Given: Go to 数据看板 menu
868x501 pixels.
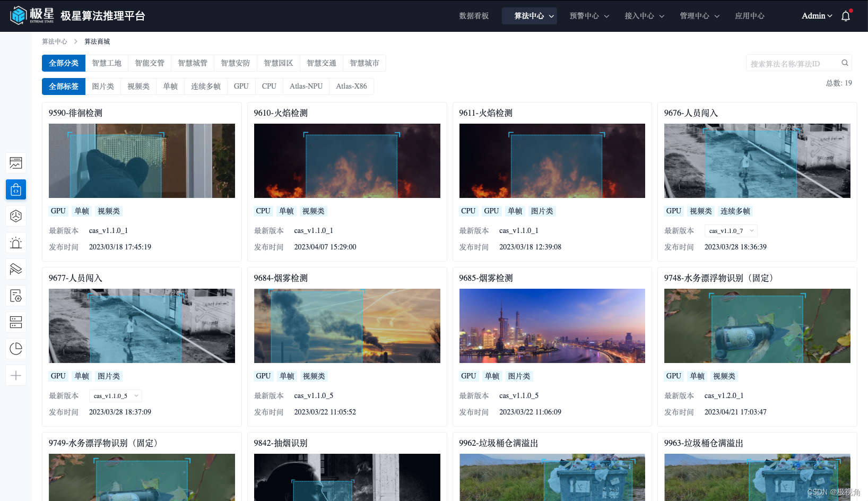Looking at the screenshot, I should pos(474,16).
